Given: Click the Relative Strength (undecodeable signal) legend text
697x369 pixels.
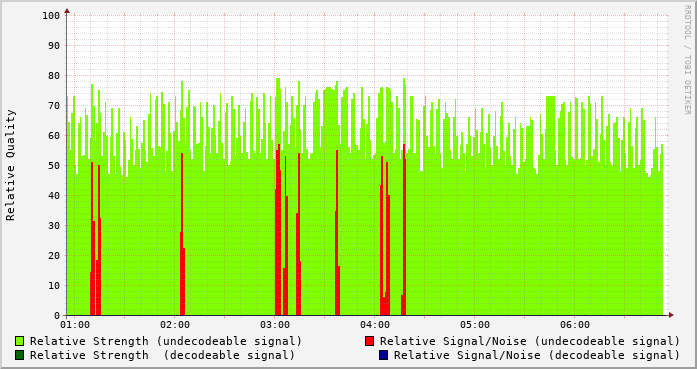Looking at the screenshot, I should pyautogui.click(x=166, y=341).
